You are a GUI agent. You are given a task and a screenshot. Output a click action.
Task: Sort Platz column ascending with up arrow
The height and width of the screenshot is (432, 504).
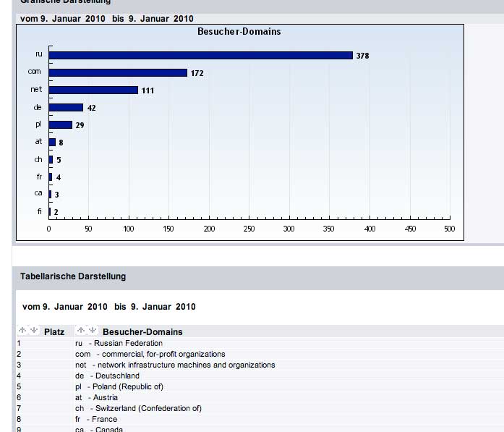[x=22, y=331]
